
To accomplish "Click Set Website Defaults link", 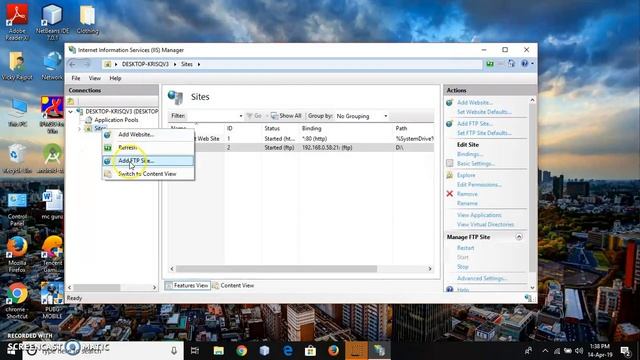I will click(x=484, y=112).
